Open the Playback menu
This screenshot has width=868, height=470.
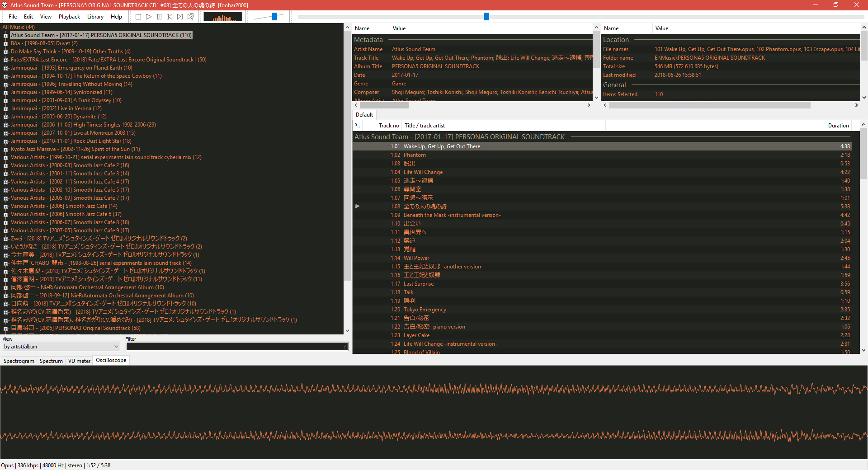(x=69, y=17)
